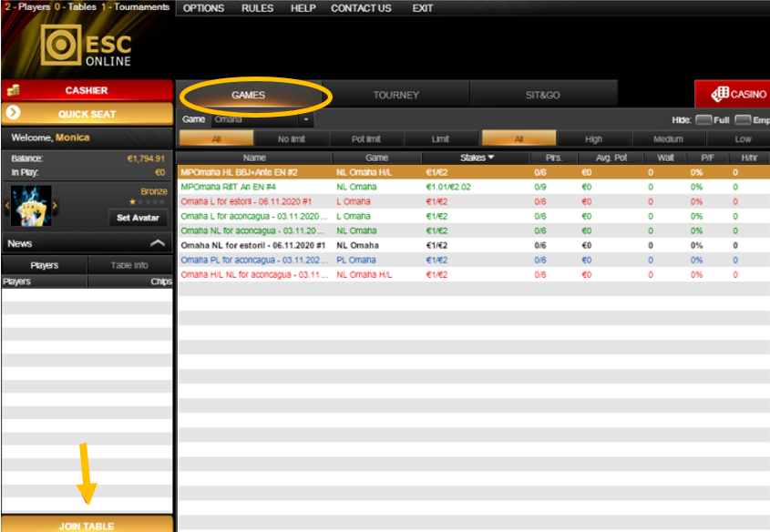Sort tables by the Name column
The width and height of the screenshot is (770, 532).
[x=254, y=158]
